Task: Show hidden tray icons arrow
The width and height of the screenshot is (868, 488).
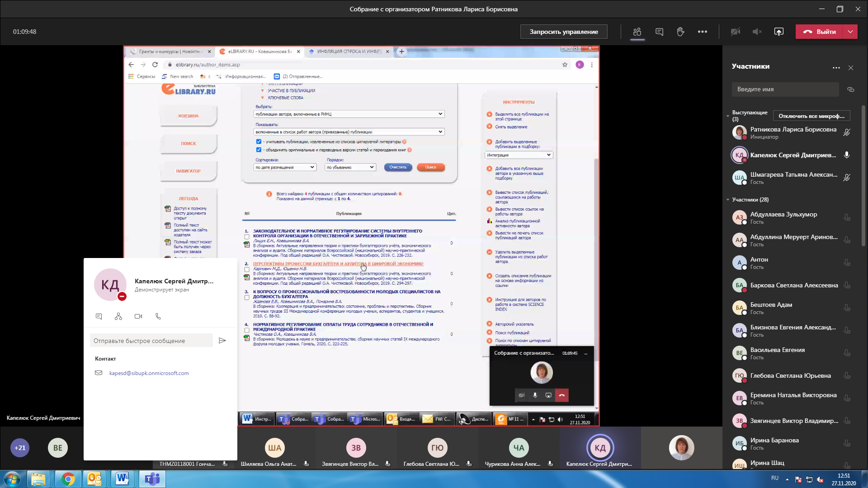Action: click(787, 479)
